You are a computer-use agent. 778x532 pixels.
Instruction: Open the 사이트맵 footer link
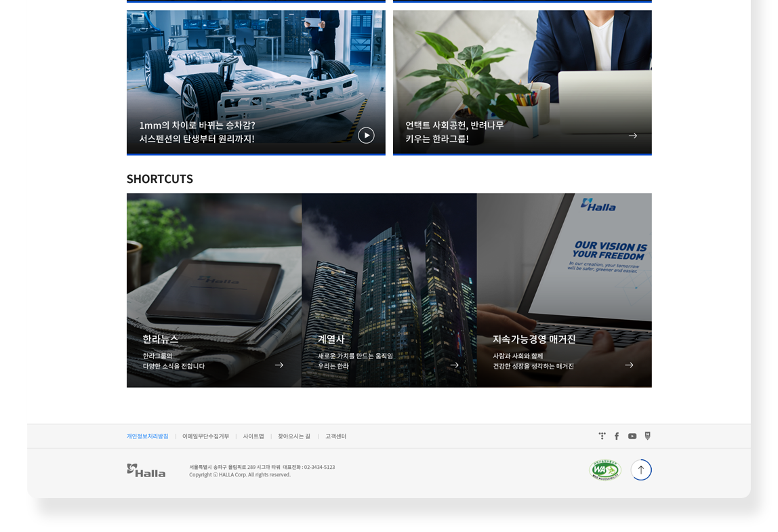tap(253, 436)
